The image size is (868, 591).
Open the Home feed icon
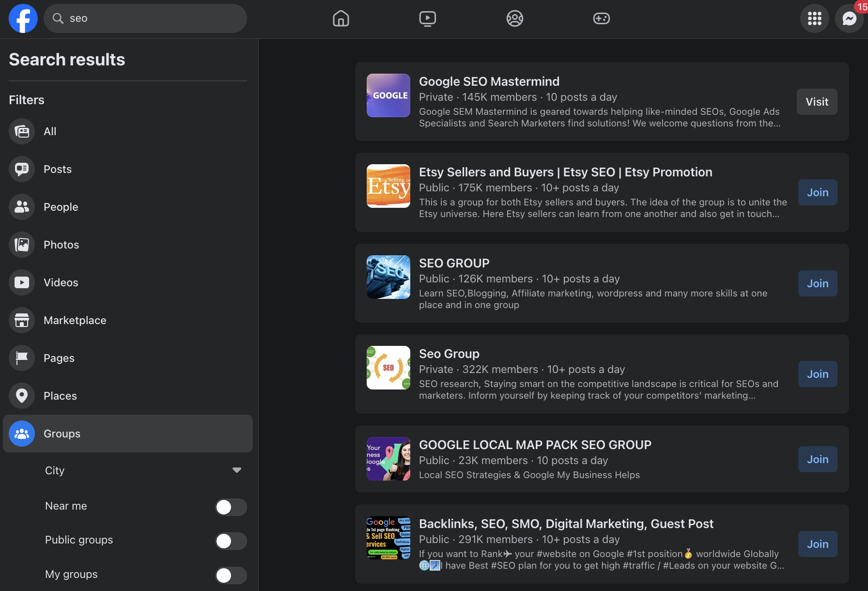(341, 18)
